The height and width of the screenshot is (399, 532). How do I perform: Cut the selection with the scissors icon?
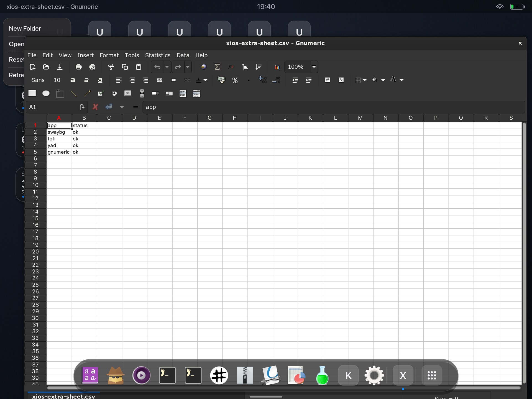click(111, 67)
